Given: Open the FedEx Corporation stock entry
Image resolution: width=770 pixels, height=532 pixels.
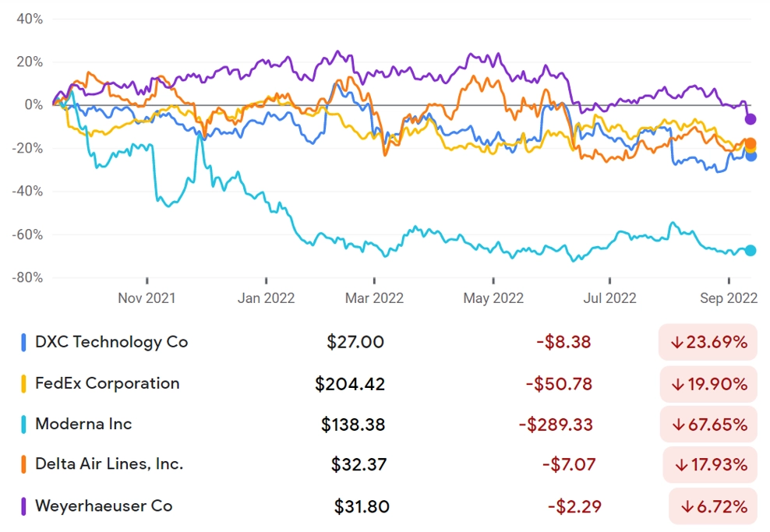Looking at the screenshot, I should [107, 383].
